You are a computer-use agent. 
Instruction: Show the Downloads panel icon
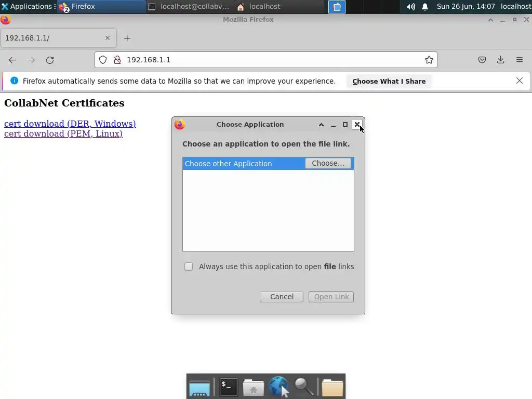(500, 60)
